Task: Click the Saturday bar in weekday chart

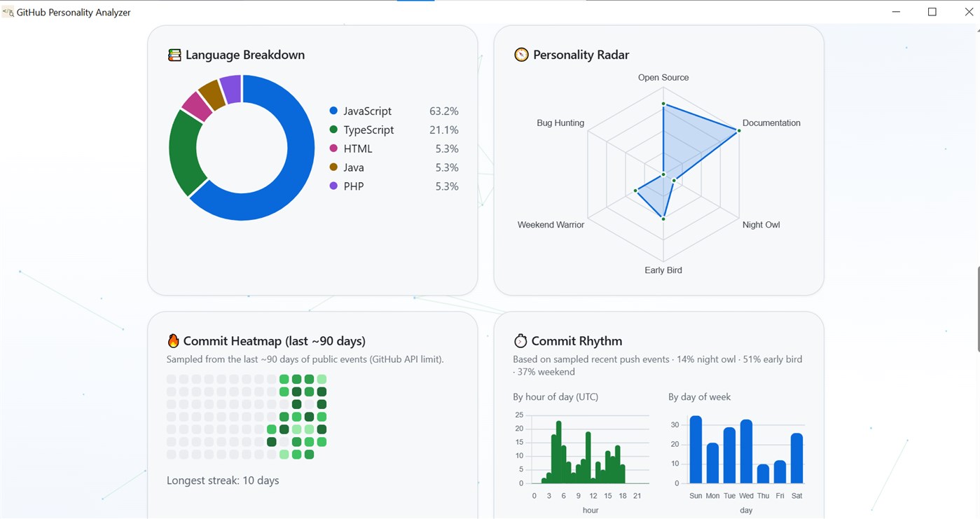Action: (796, 458)
